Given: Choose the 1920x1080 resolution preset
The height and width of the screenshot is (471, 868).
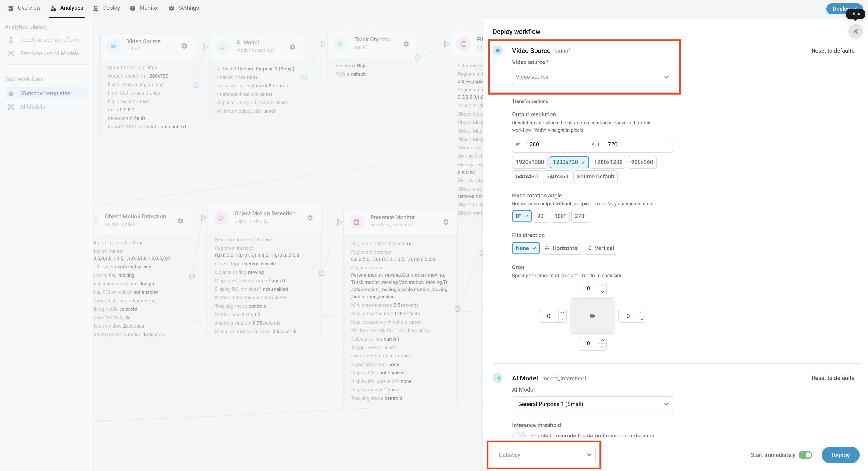Looking at the screenshot, I should click(x=530, y=162).
